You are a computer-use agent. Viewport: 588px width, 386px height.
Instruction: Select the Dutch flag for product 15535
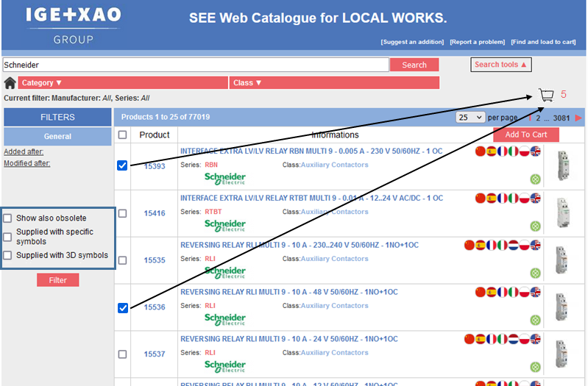pos(514,245)
